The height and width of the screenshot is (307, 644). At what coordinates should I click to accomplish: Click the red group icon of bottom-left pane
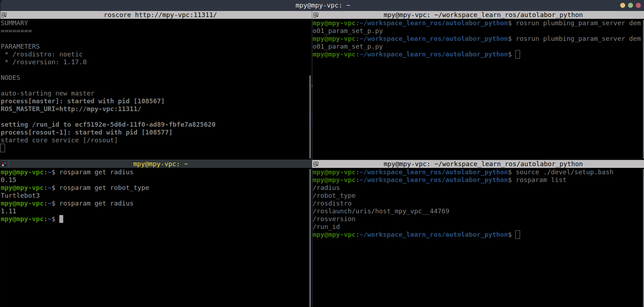(4, 164)
